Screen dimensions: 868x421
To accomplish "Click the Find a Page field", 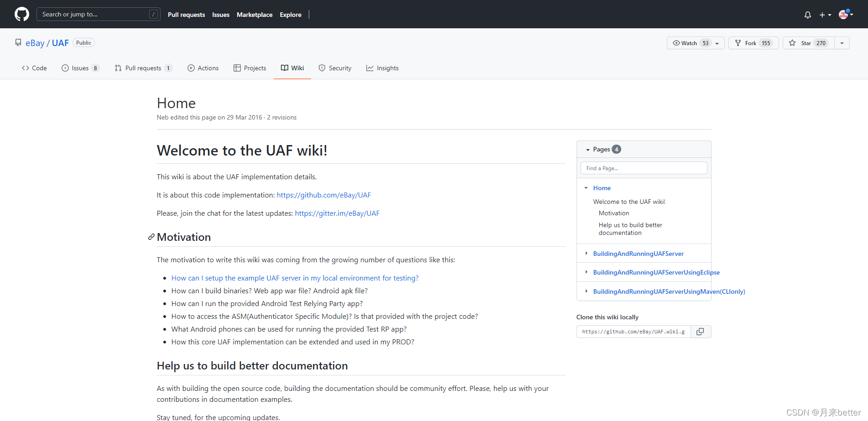I will (644, 168).
